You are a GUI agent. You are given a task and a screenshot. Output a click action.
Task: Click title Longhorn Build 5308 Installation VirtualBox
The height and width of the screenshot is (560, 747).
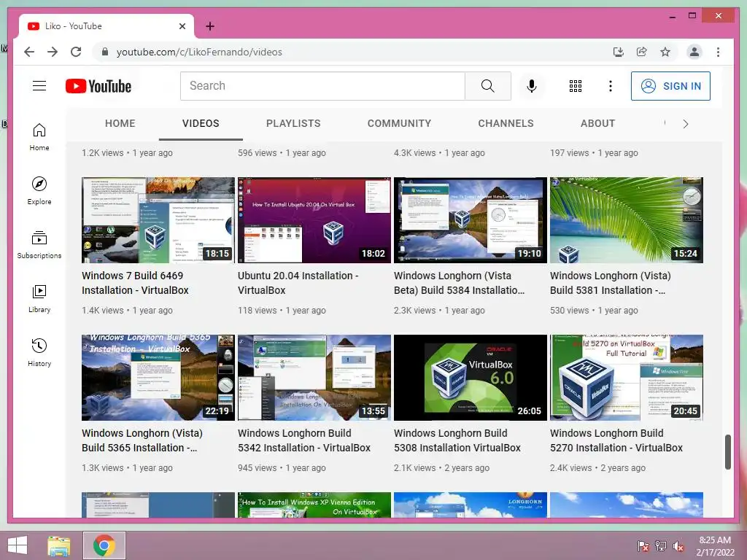pos(457,440)
